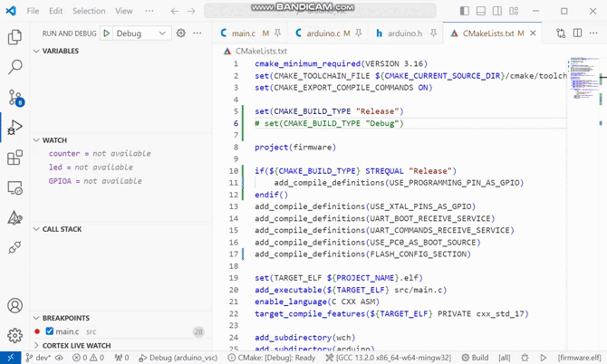Launch target with status bar play icon
Viewport: 607px width, 364px height.
click(544, 358)
